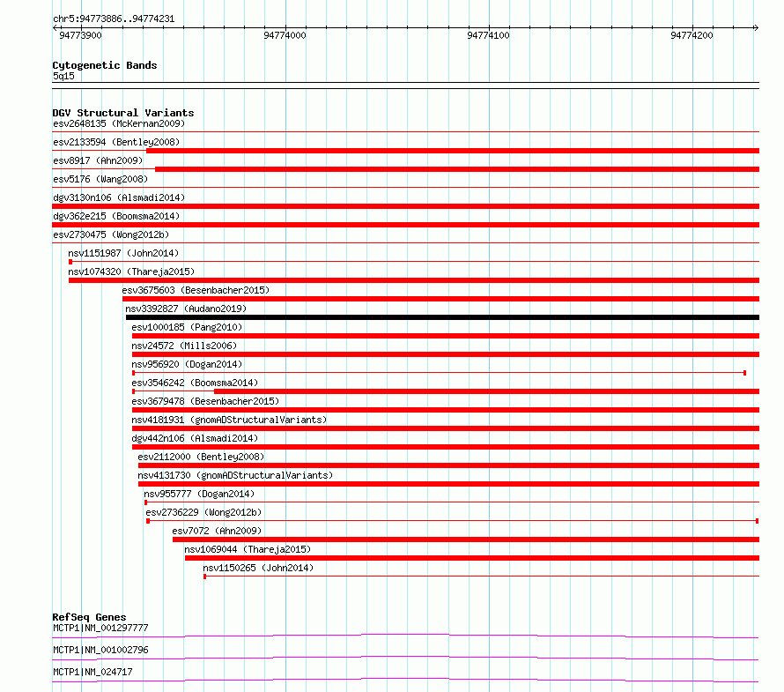Open the nsv4131730 (gnomADStructuralVariants) label
The width and height of the screenshot is (784, 692).
(x=235, y=475)
